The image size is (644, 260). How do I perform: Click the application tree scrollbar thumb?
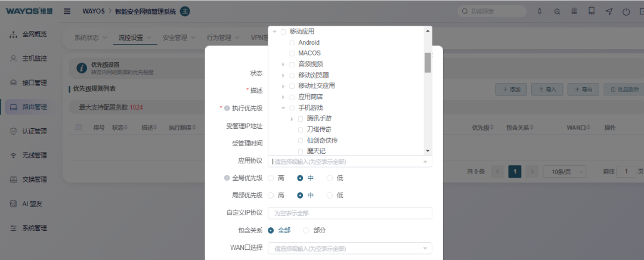(428, 63)
